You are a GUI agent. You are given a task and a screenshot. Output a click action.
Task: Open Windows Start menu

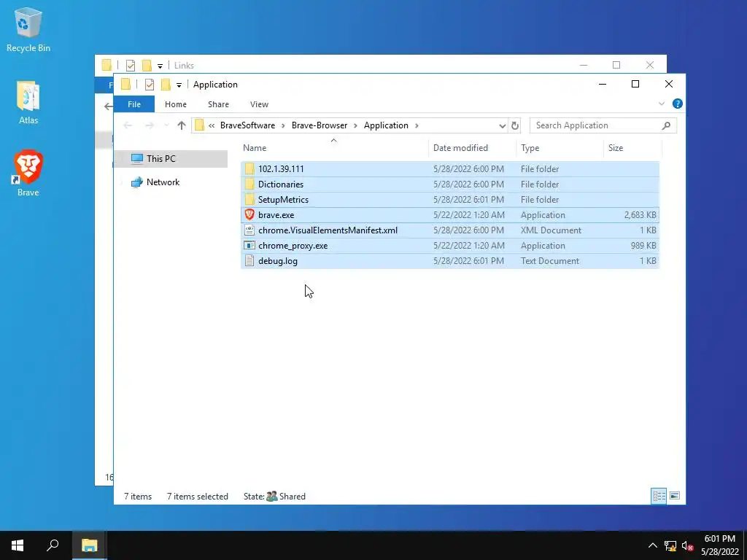click(x=18, y=545)
